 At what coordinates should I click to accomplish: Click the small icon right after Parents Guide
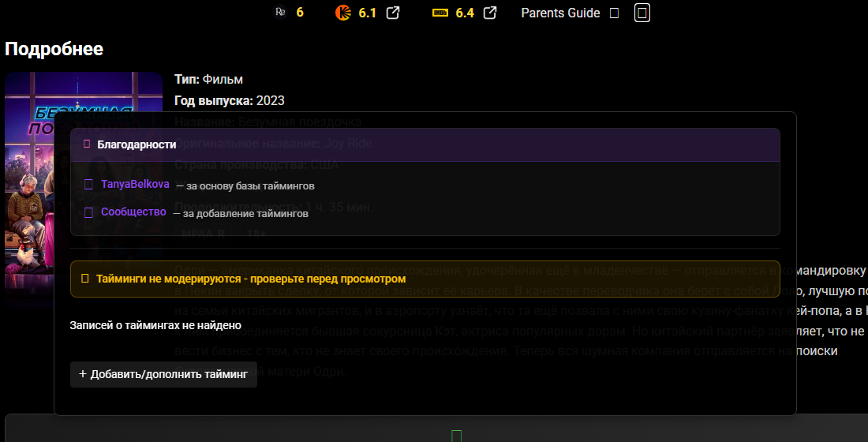(x=614, y=13)
